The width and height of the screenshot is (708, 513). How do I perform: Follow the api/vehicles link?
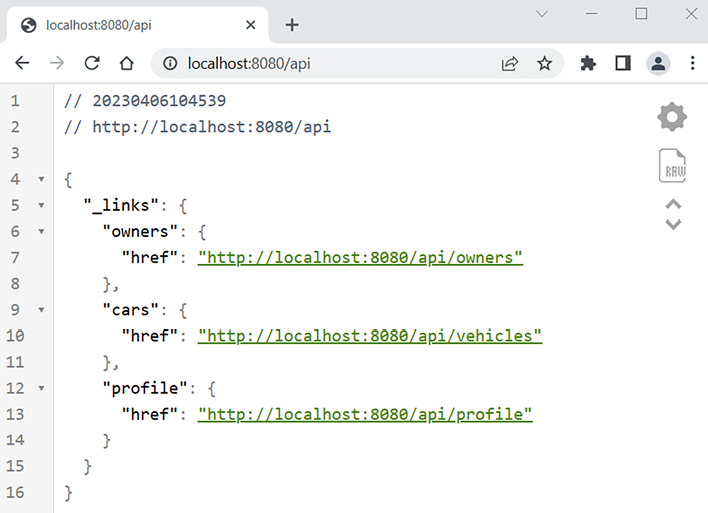(369, 336)
